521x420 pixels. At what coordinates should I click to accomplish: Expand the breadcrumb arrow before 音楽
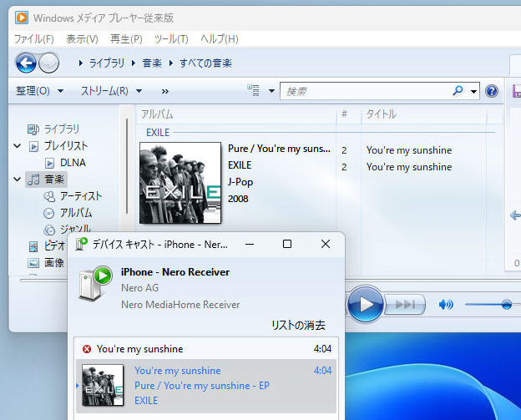click(134, 63)
